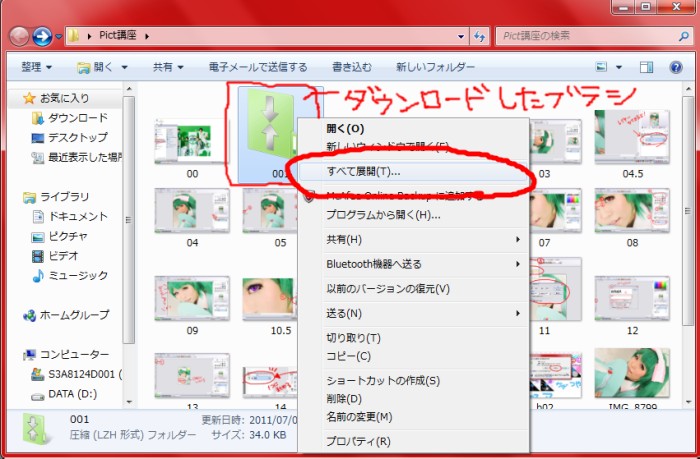Select the thumbnail named 04.5

tap(632, 137)
